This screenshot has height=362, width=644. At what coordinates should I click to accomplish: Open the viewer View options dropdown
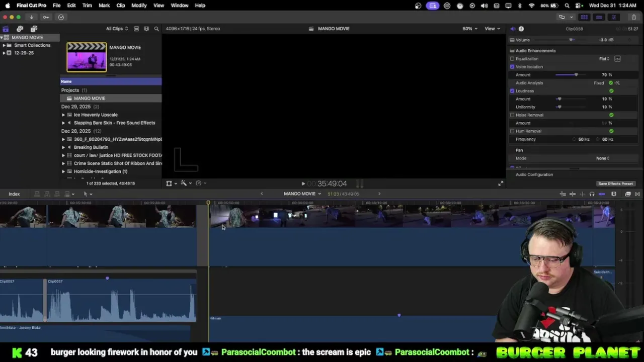tap(492, 29)
